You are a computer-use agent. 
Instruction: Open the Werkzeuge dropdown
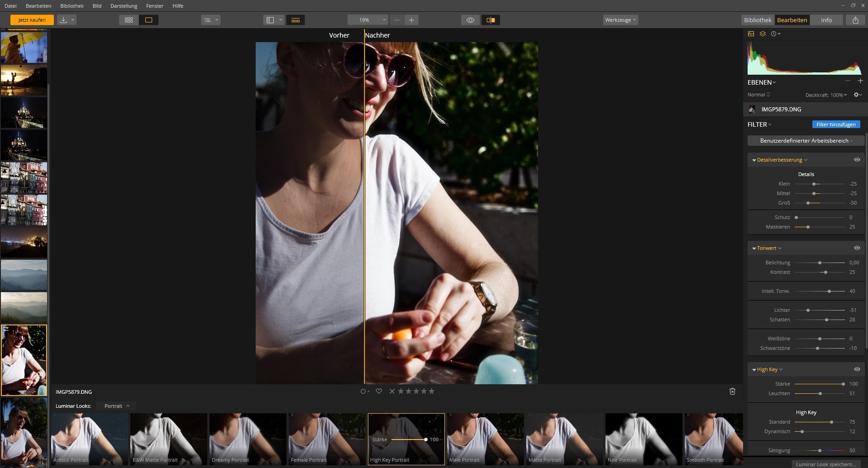(x=620, y=20)
